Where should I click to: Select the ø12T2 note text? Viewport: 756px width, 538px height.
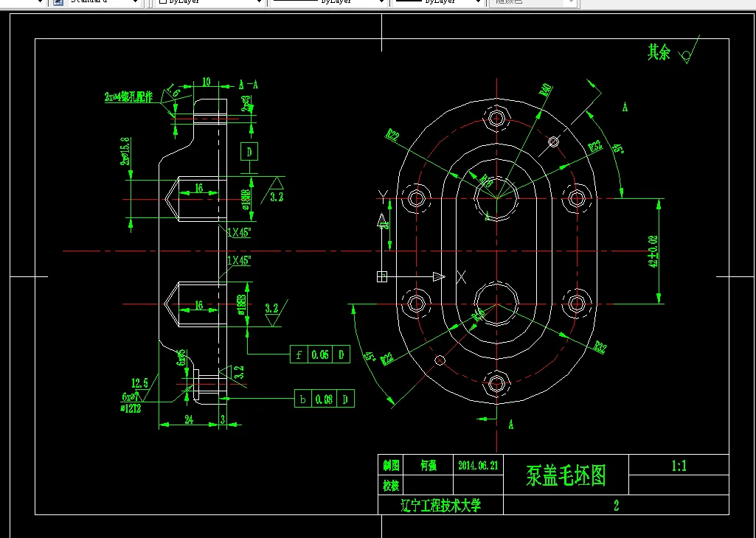[131, 409]
